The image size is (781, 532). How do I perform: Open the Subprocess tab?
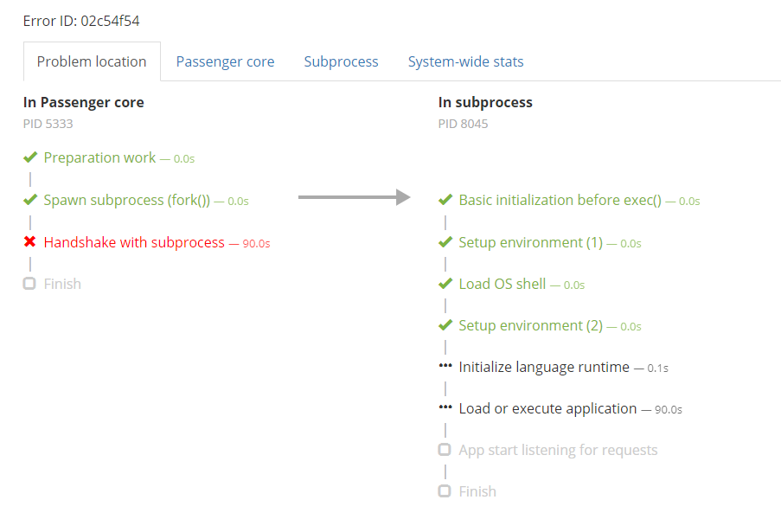[x=341, y=61]
